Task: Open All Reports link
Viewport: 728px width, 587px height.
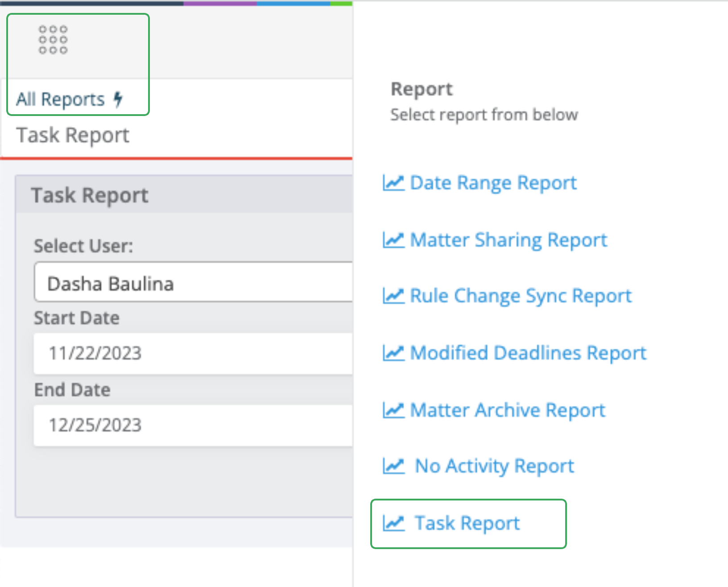Action: coord(60,99)
